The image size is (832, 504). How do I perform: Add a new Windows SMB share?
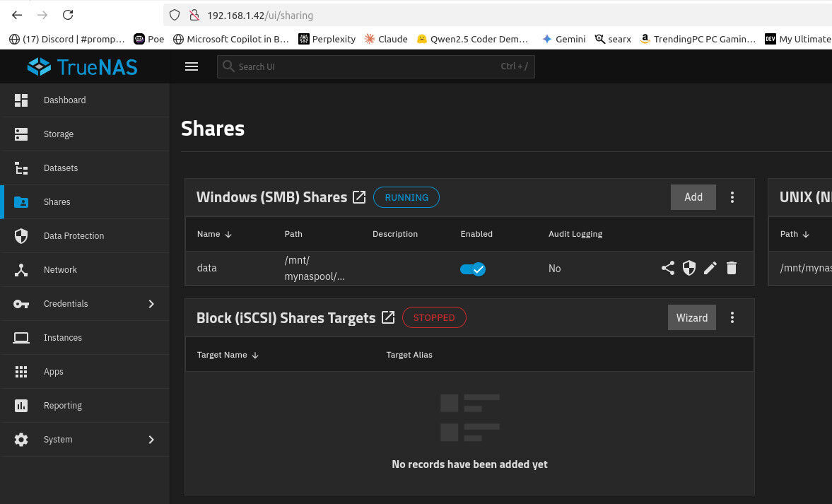click(693, 197)
